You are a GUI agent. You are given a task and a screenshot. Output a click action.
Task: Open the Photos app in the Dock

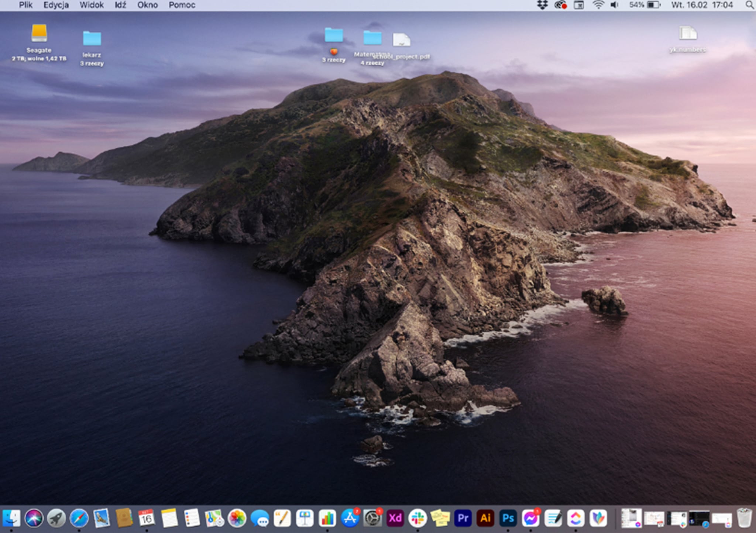point(237,518)
